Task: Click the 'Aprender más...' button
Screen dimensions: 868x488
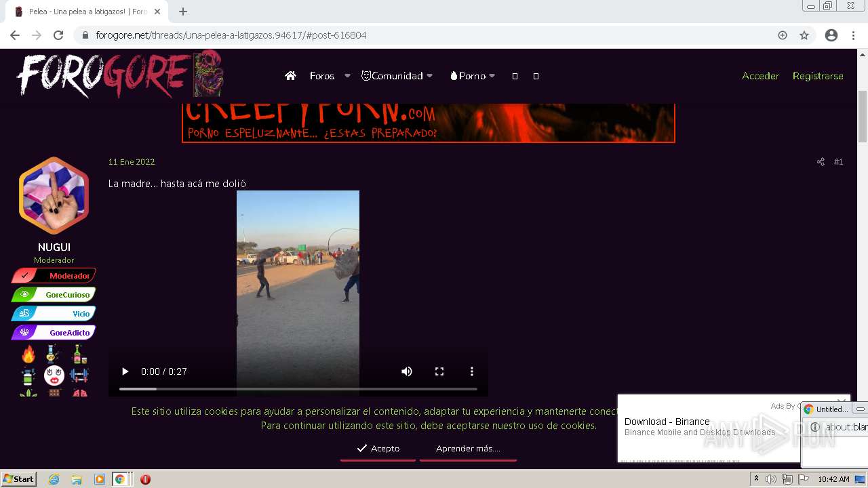Action: pyautogui.click(x=468, y=449)
